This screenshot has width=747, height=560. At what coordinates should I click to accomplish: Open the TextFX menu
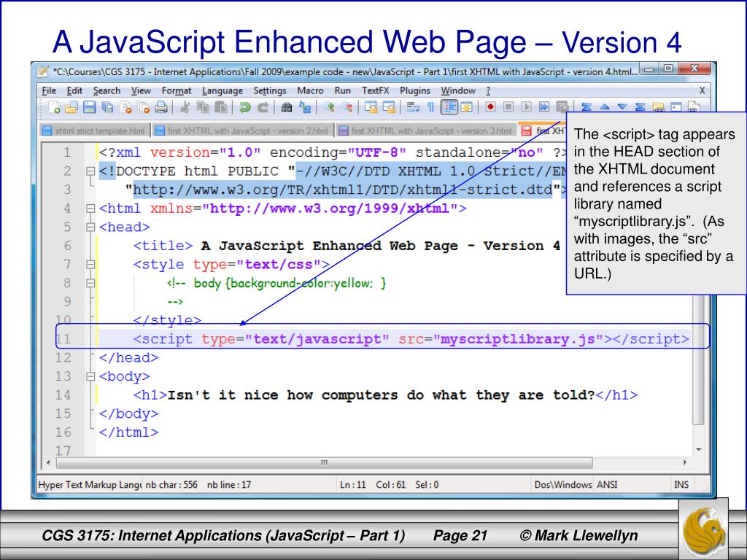(x=376, y=91)
